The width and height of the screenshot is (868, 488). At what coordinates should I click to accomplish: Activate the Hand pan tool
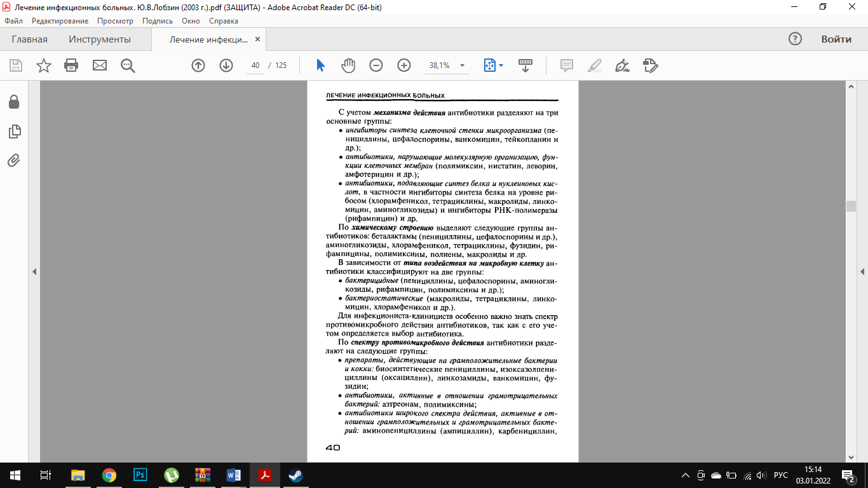click(x=348, y=65)
